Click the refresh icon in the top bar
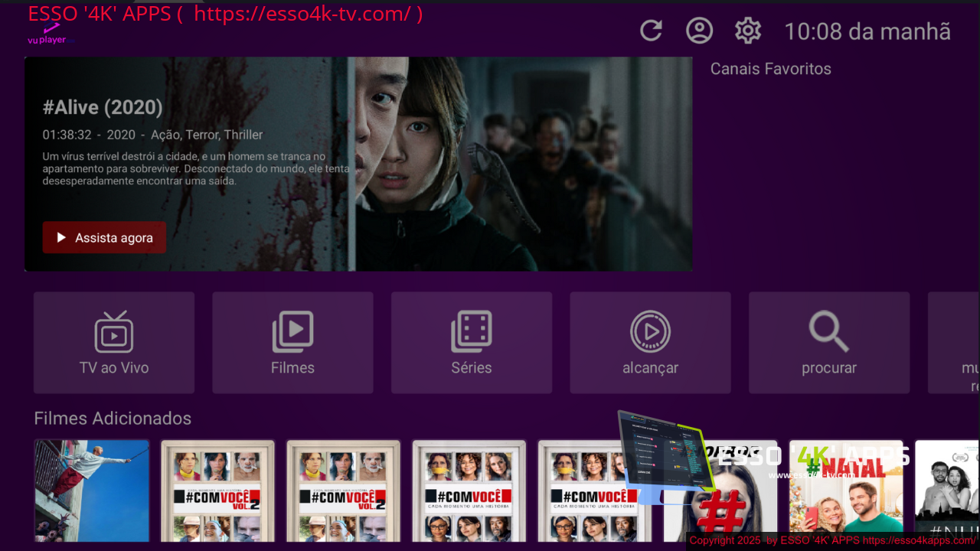The width and height of the screenshot is (980, 551). pyautogui.click(x=651, y=31)
